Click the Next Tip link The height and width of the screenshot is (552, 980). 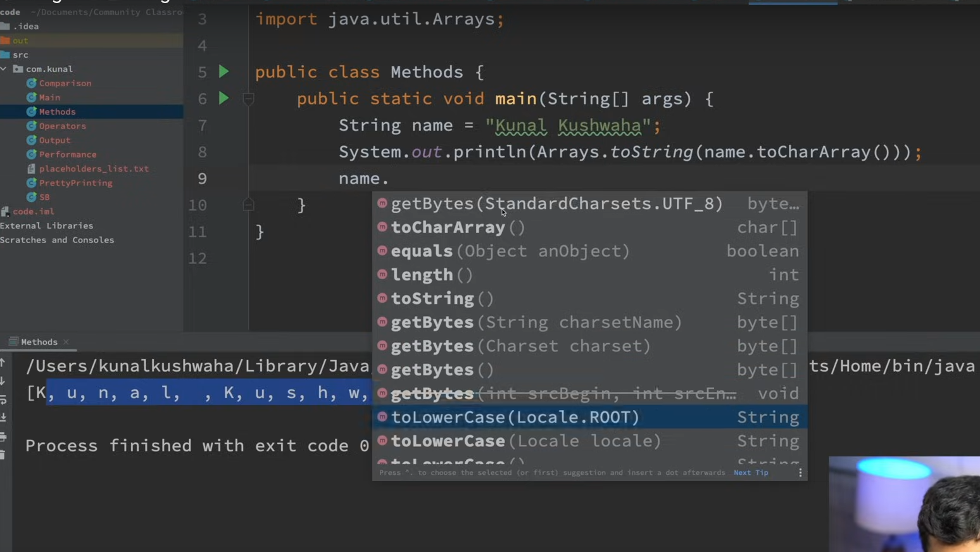pos(751,473)
